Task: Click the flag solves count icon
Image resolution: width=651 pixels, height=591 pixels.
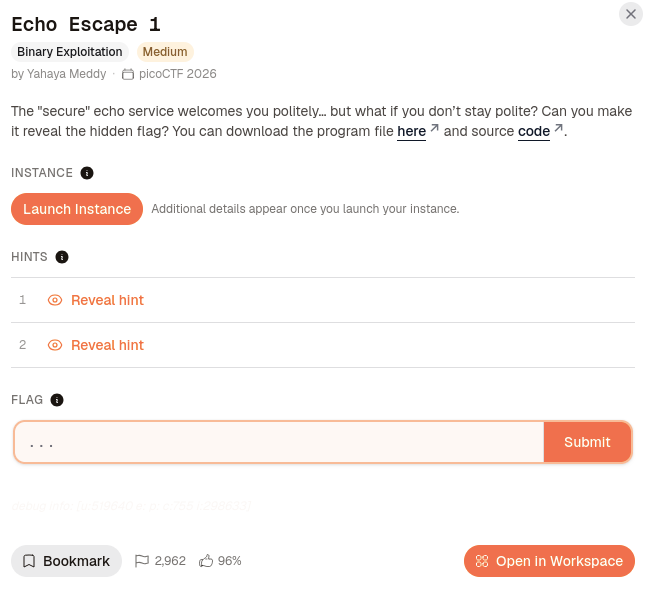Action: click(142, 561)
